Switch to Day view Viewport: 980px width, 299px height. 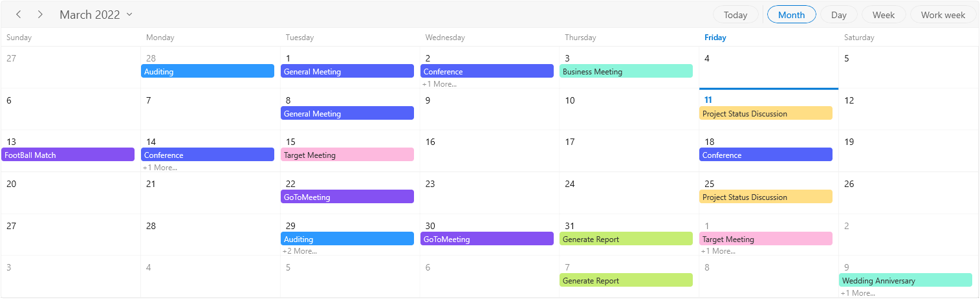[838, 15]
